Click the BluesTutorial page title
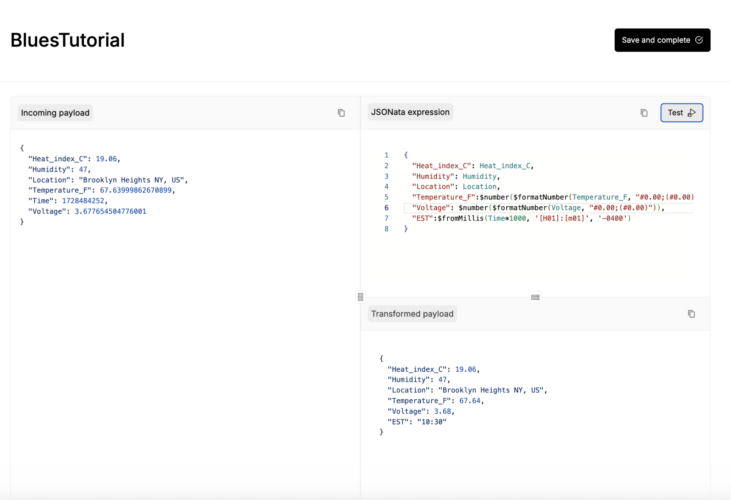731x500 pixels. (x=68, y=41)
